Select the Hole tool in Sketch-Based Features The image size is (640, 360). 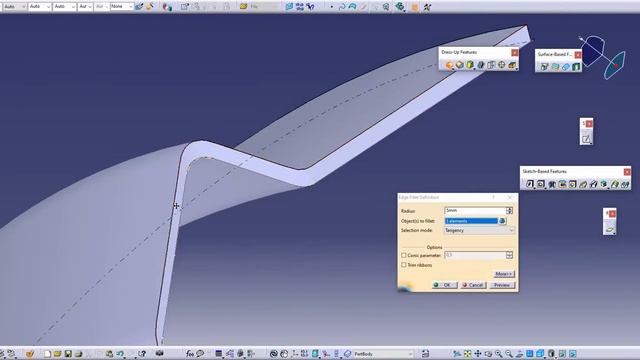point(573,184)
